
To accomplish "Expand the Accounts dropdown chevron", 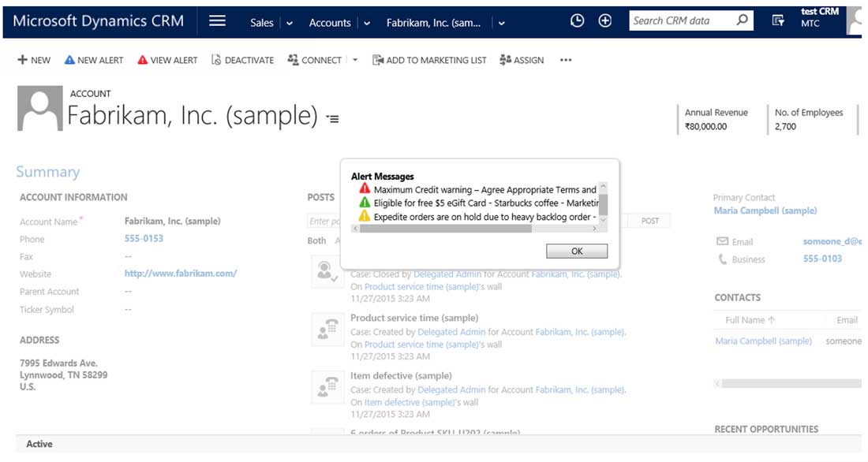I will (367, 23).
